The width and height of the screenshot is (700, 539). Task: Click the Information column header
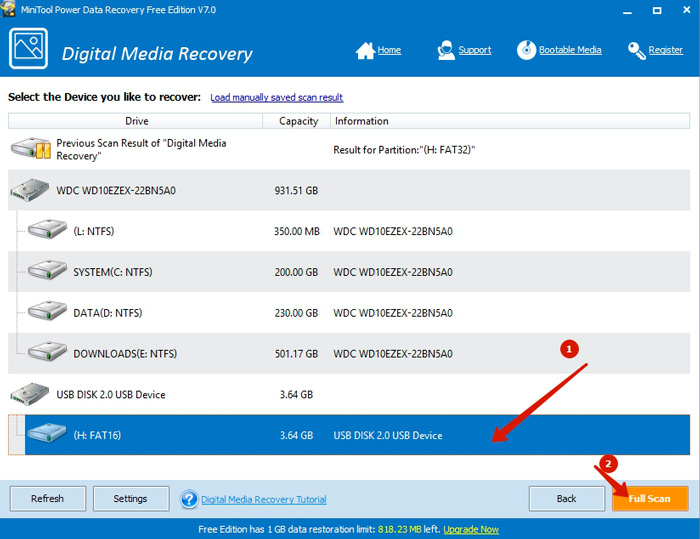[x=510, y=121]
